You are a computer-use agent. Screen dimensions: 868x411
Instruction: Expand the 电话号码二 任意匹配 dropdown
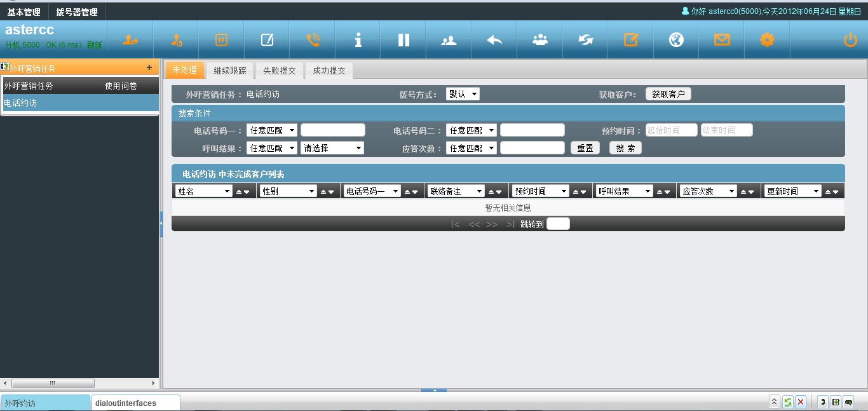(x=471, y=130)
